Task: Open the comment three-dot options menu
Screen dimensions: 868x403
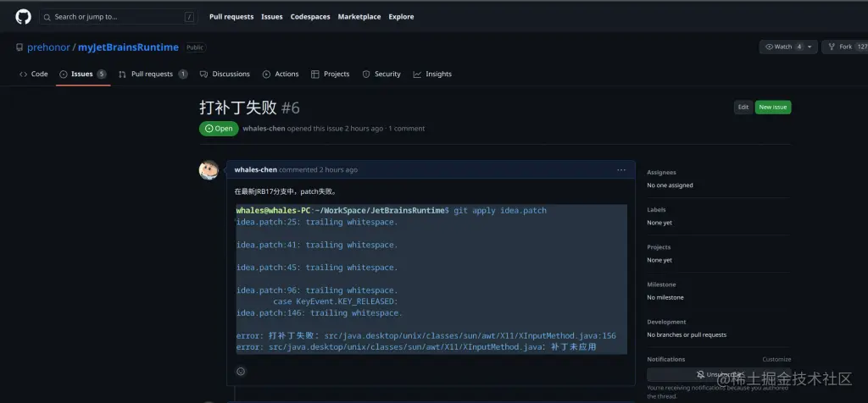Action: [x=621, y=169]
